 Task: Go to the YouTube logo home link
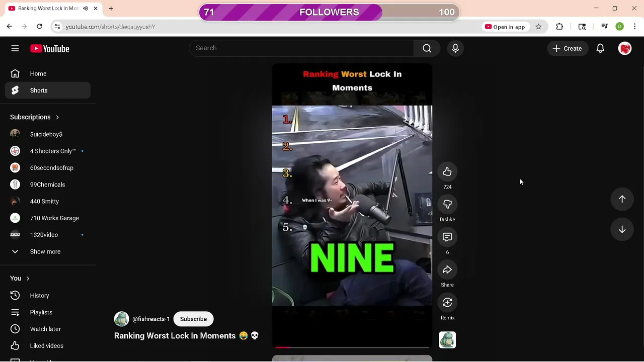(x=49, y=48)
